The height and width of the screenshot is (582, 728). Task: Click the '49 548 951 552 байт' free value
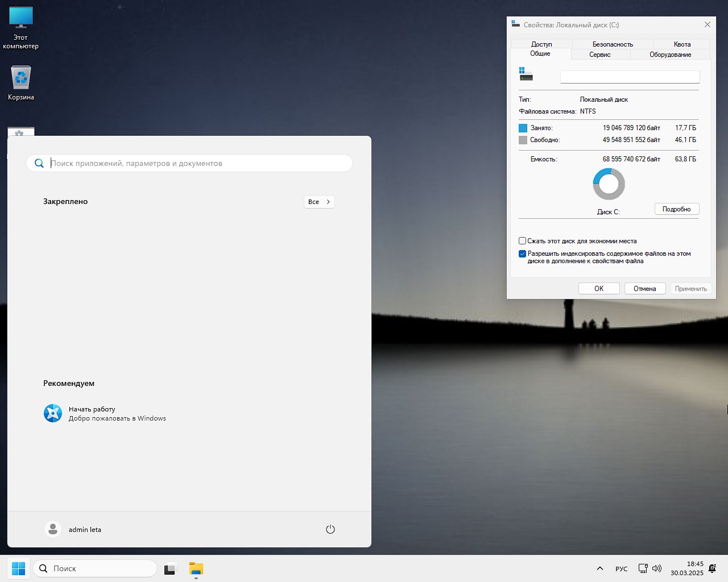(x=631, y=140)
